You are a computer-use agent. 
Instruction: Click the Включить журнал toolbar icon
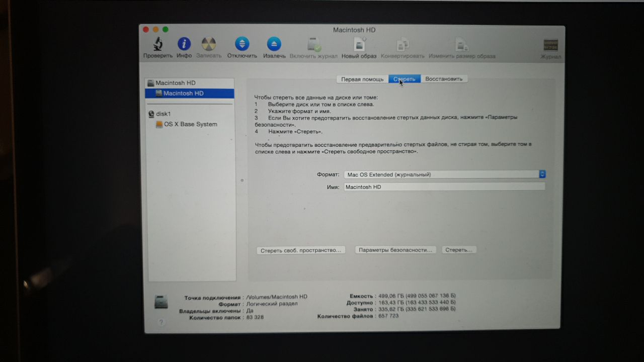314,44
